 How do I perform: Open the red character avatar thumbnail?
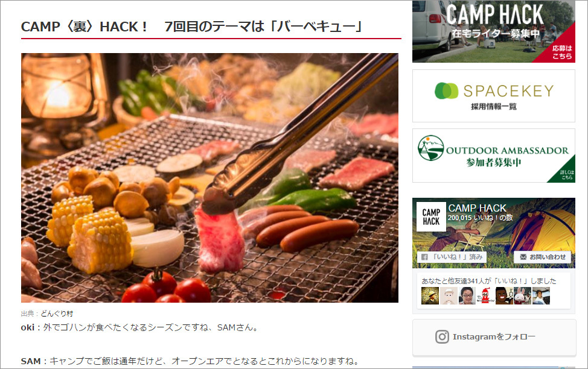485,295
